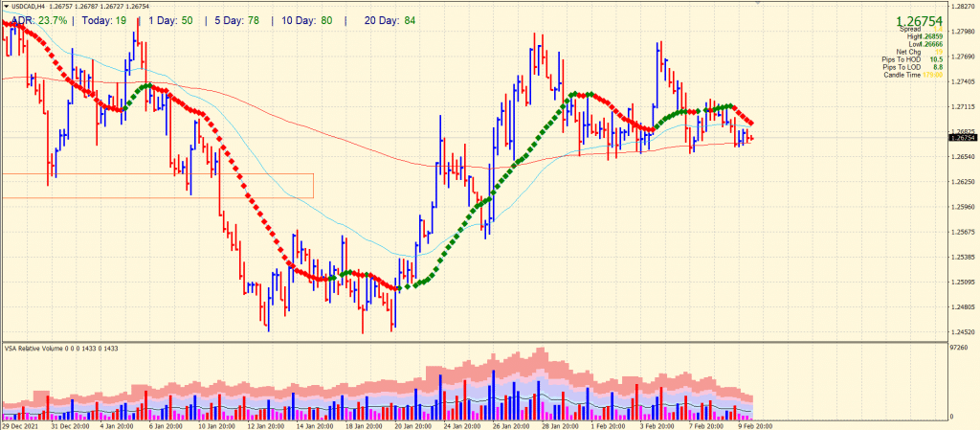Click the 1.27115 price axis label
Screen dimensions: 980x430
961,107
